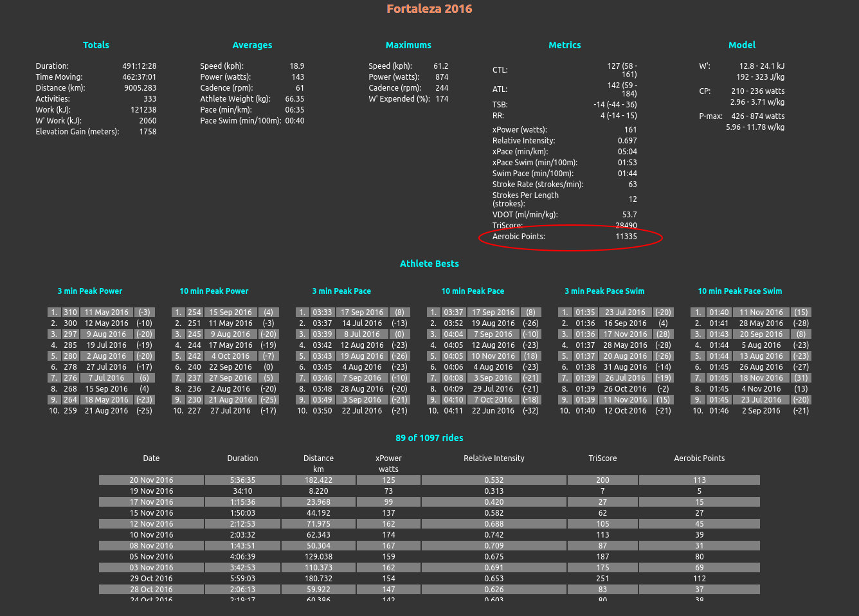
Task: Click the 05 Nov 2016 ride row date
Action: pyautogui.click(x=151, y=557)
